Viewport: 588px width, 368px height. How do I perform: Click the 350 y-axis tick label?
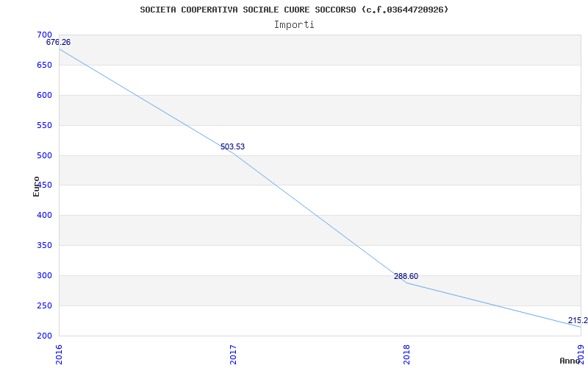44,246
